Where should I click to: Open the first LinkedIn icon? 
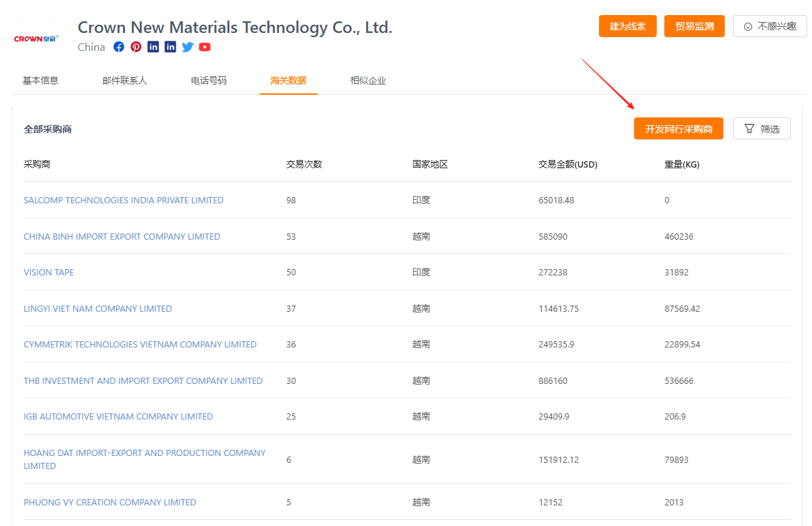pos(153,47)
